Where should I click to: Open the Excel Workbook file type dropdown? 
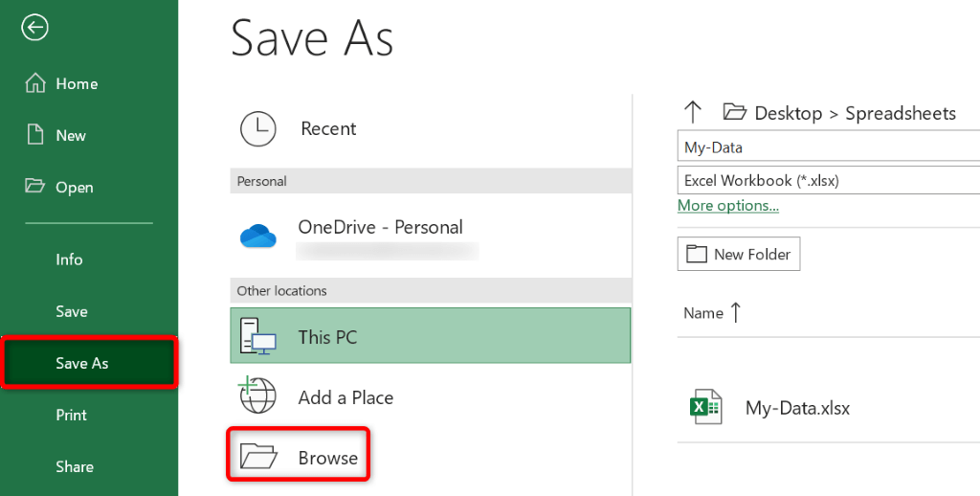tap(828, 180)
